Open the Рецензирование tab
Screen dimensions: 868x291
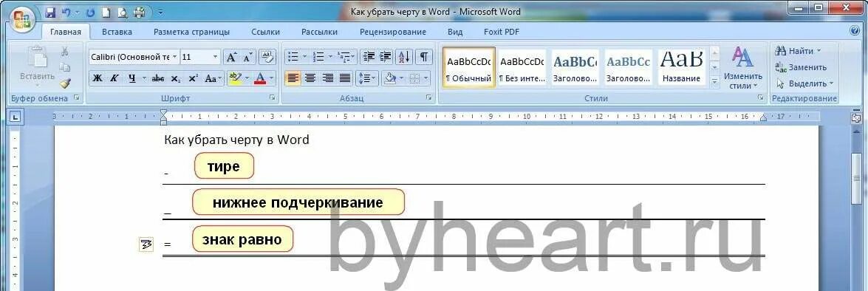click(392, 32)
